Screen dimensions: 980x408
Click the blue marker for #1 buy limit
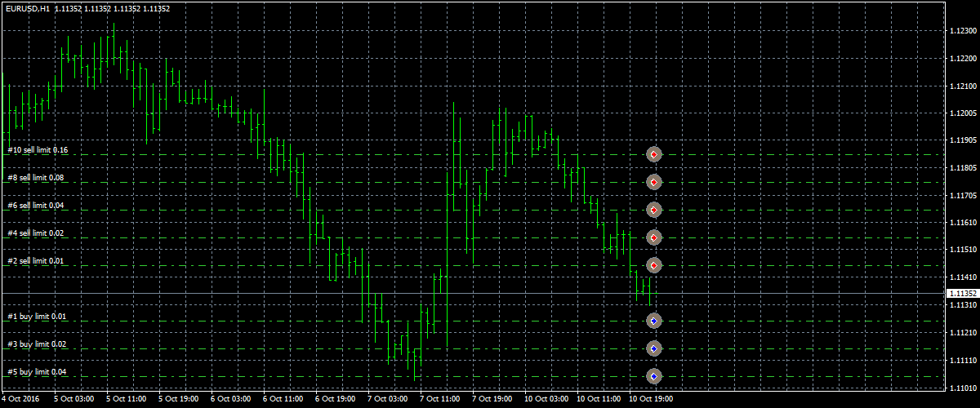pyautogui.click(x=653, y=321)
